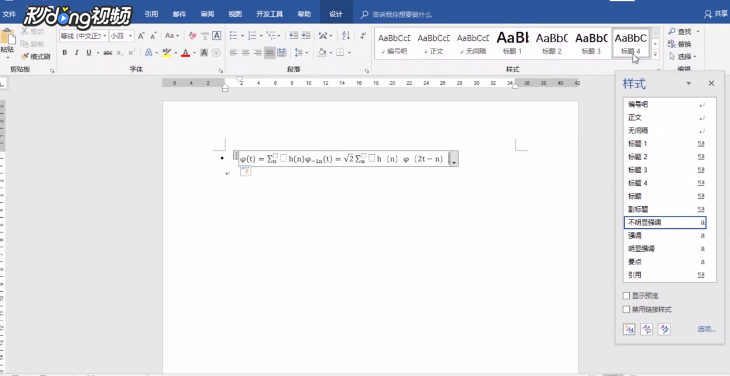Viewport: 730px width, 376px height.
Task: Apply subscript formatting
Action: tap(120, 53)
